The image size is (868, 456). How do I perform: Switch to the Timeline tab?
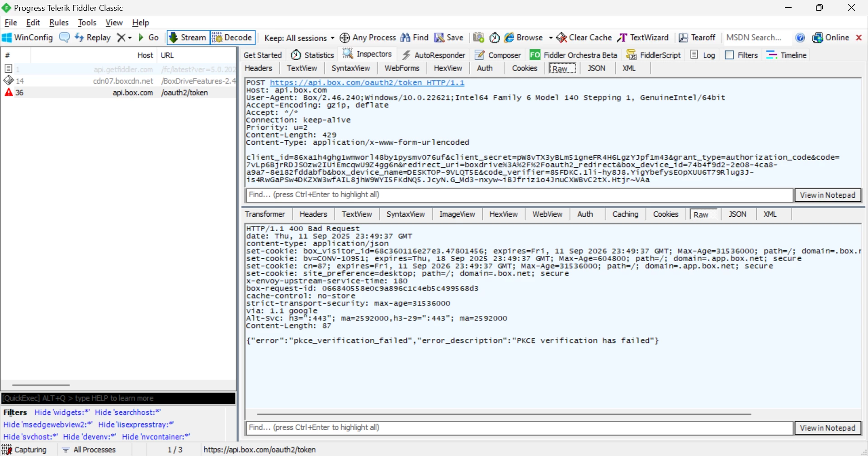coord(787,55)
